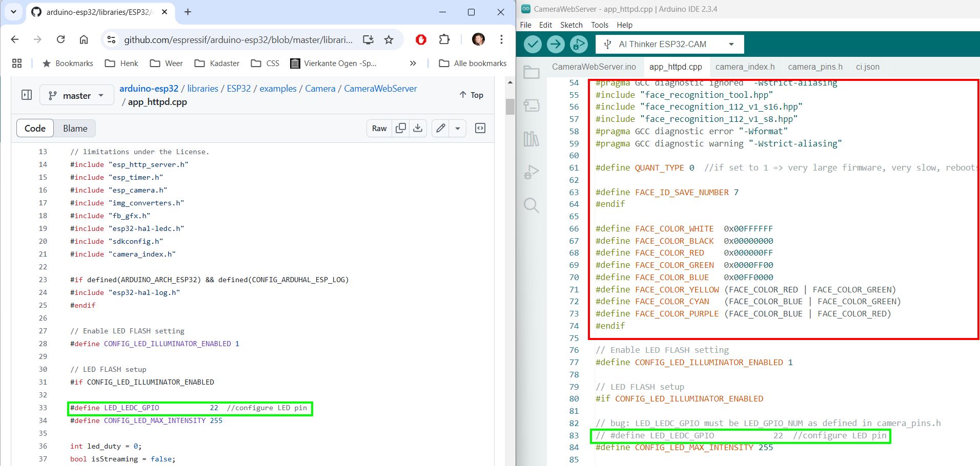This screenshot has height=466, width=980.
Task: Switch to the camera_pins.h tab
Action: [815, 67]
